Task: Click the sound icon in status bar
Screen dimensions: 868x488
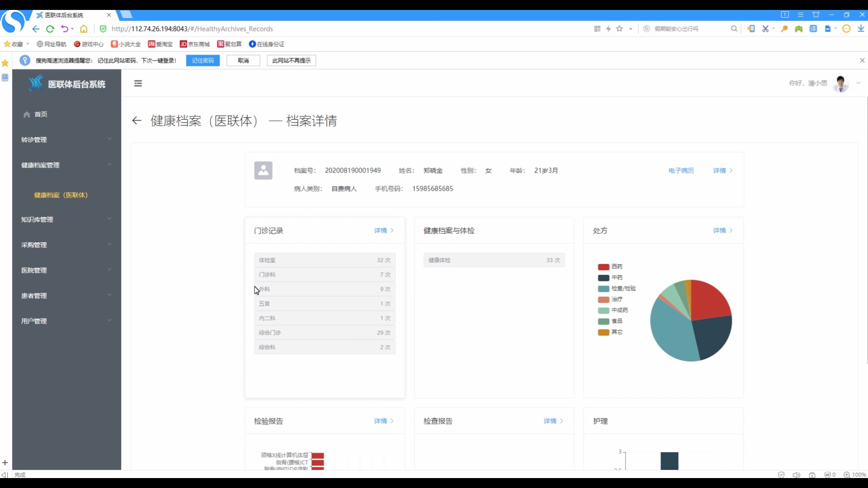Action: pyautogui.click(x=797, y=475)
